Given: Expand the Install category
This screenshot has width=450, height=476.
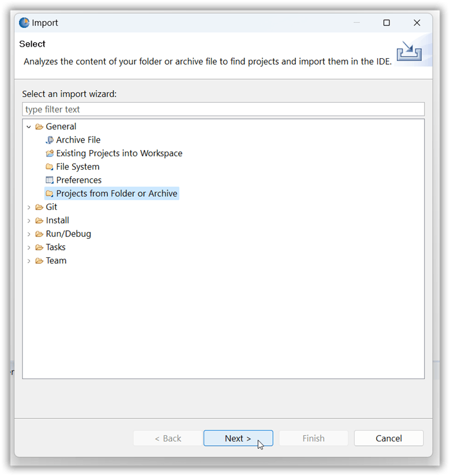Looking at the screenshot, I should tap(29, 220).
